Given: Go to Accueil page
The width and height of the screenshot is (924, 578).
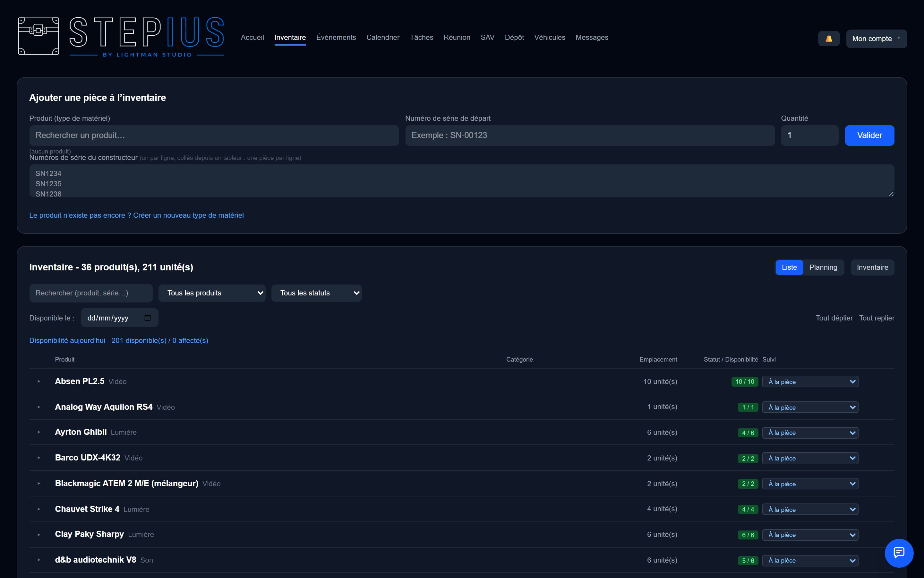Looking at the screenshot, I should tap(252, 38).
